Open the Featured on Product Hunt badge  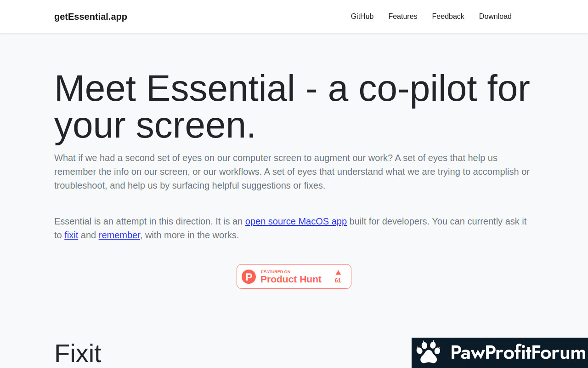(x=294, y=276)
